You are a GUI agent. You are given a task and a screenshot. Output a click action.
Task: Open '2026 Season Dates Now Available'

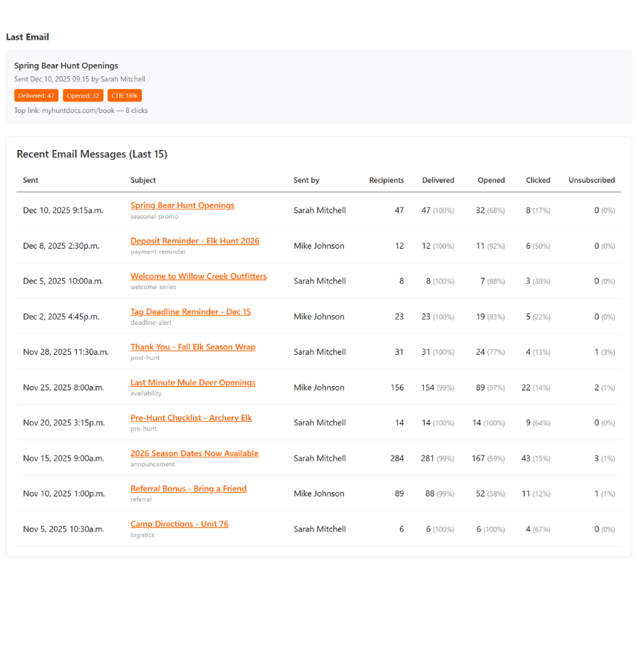194,453
